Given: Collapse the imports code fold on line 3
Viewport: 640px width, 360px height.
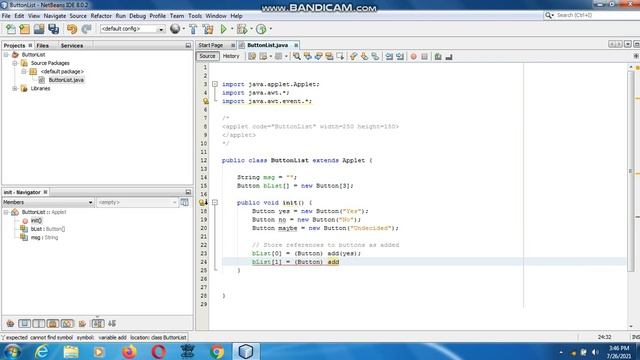Looking at the screenshot, I should (x=215, y=84).
